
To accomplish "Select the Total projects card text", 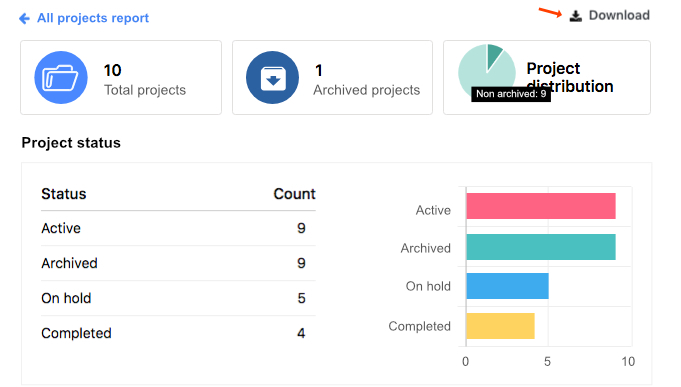I will pyautogui.click(x=145, y=90).
